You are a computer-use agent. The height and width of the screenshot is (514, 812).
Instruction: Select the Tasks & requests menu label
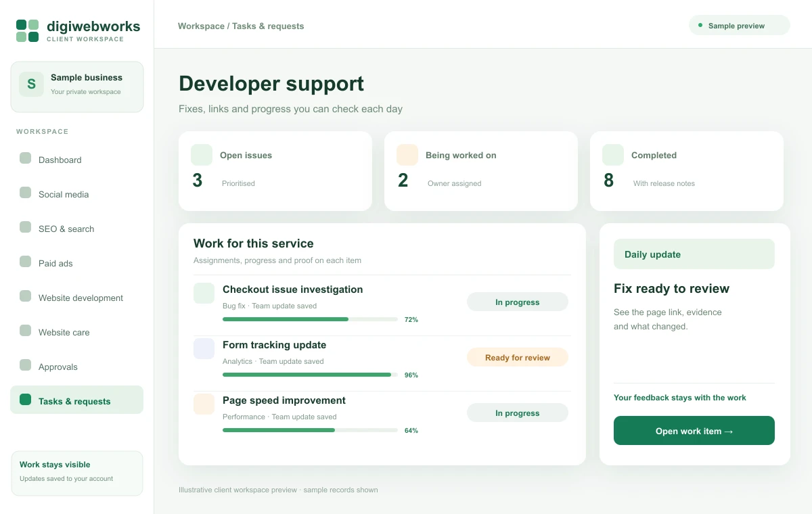pyautogui.click(x=74, y=401)
